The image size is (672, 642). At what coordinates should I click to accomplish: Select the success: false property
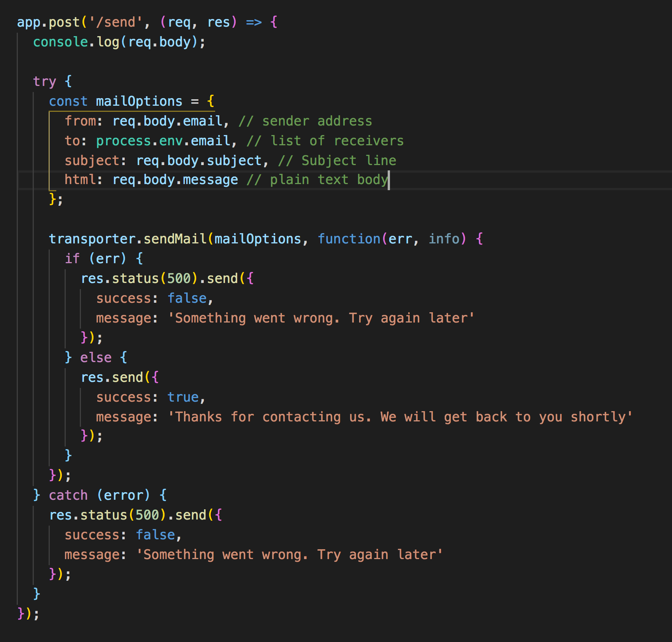pos(154,298)
